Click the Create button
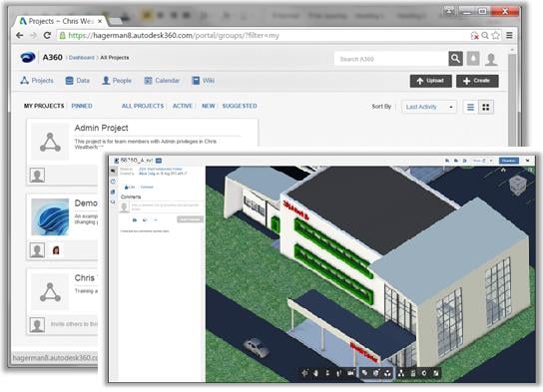 (477, 81)
